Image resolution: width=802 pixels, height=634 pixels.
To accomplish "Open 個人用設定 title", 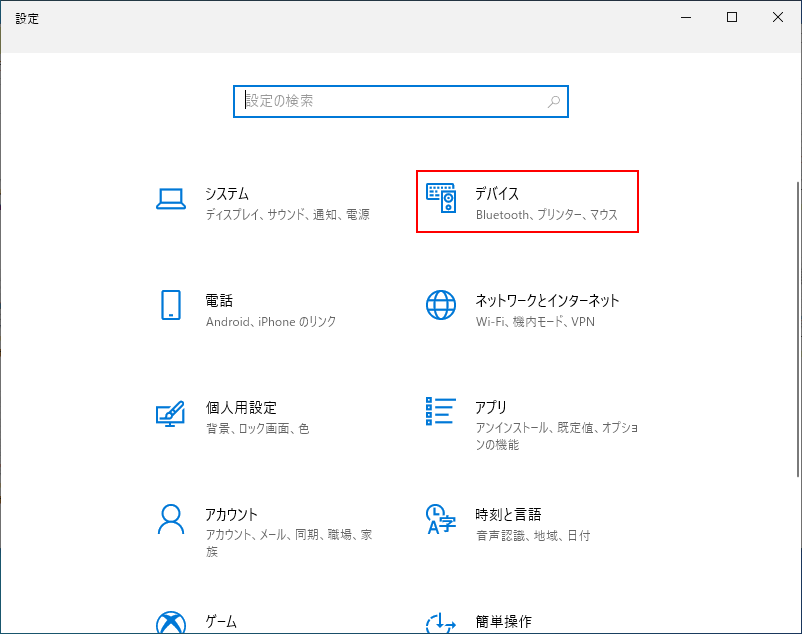I will [x=241, y=407].
